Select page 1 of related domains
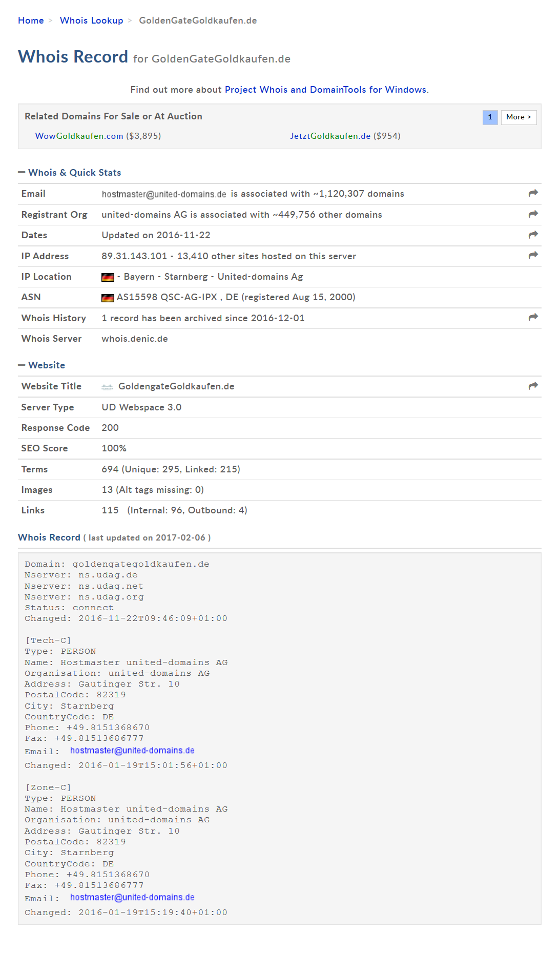 click(490, 117)
